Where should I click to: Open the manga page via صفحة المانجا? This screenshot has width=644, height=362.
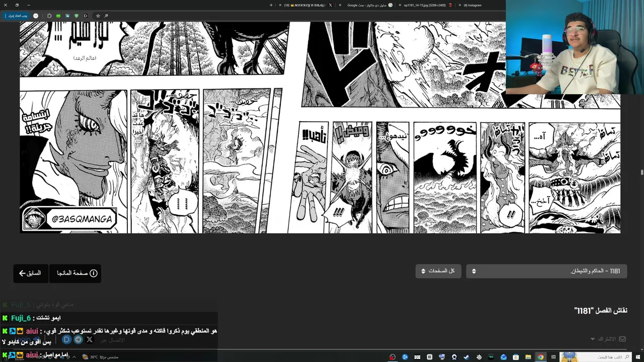pos(75,273)
